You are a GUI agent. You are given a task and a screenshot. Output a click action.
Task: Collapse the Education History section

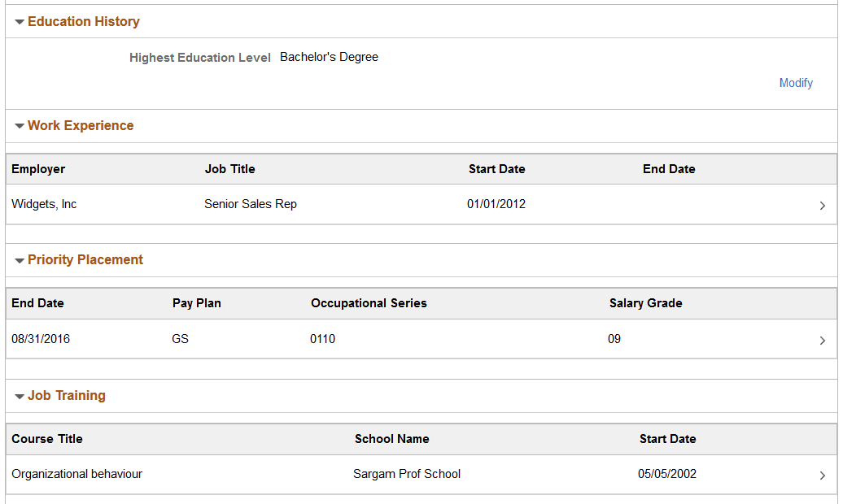(x=20, y=22)
